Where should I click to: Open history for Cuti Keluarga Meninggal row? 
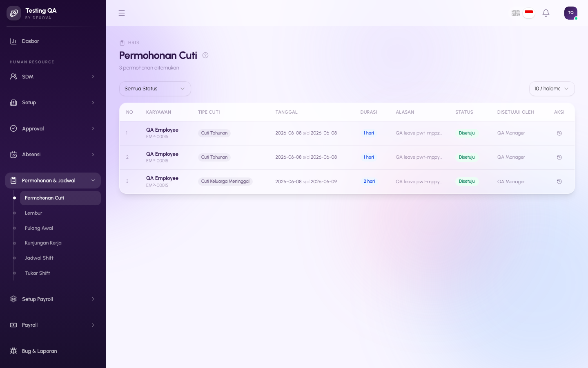coord(559,182)
